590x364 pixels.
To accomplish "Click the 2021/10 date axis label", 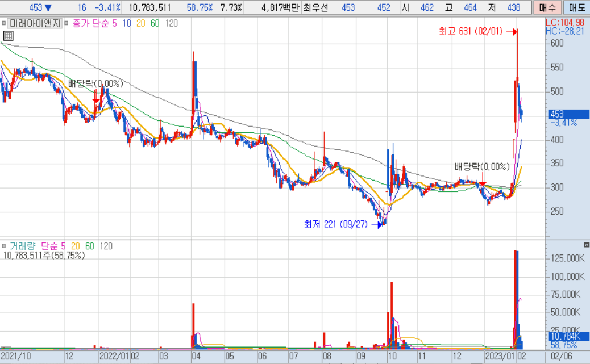I will tap(16, 356).
